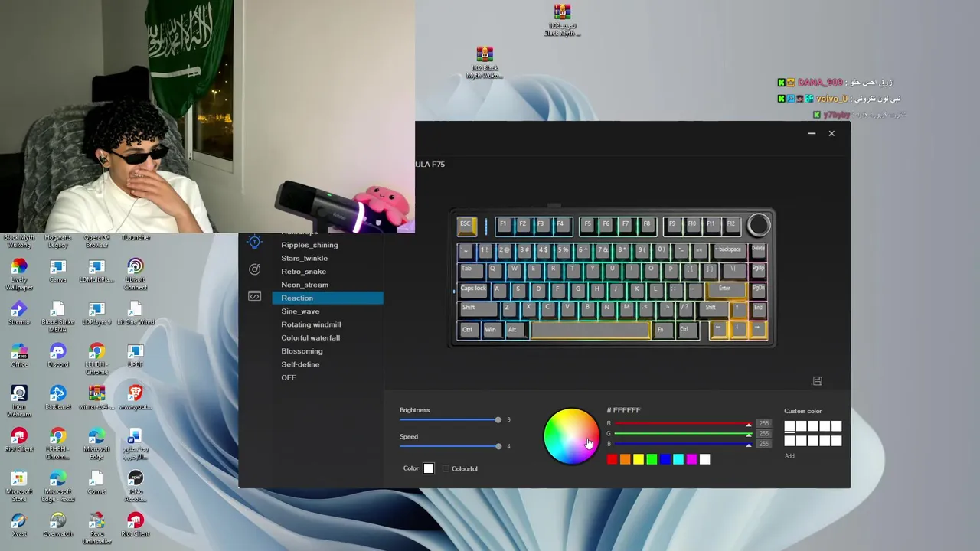Click inside the color wheel picker

[x=570, y=436]
